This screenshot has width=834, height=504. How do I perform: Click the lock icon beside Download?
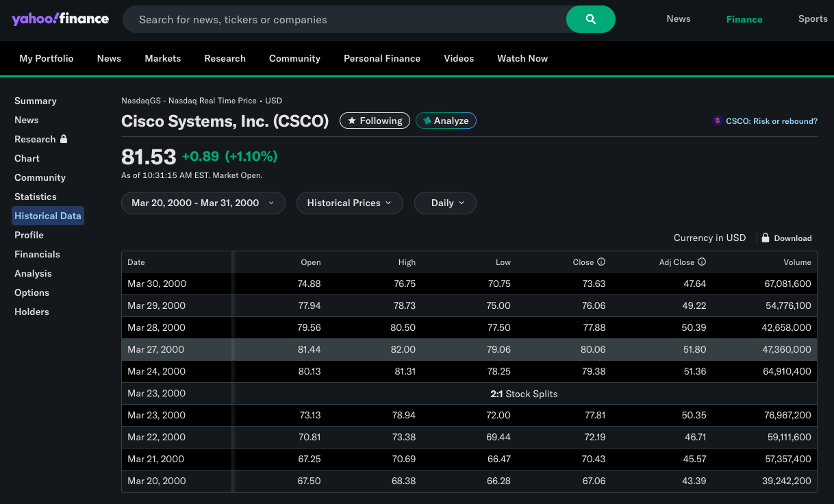tap(766, 238)
